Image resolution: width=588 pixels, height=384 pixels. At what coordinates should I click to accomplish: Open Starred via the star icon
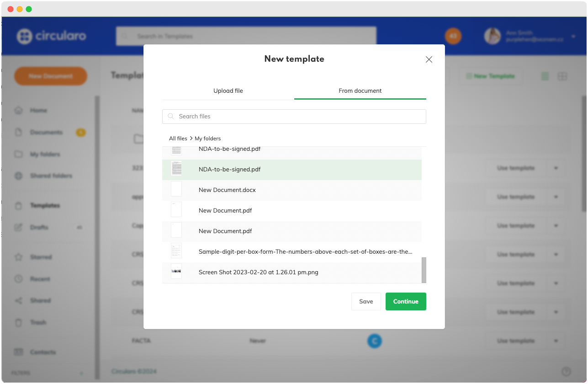point(19,257)
